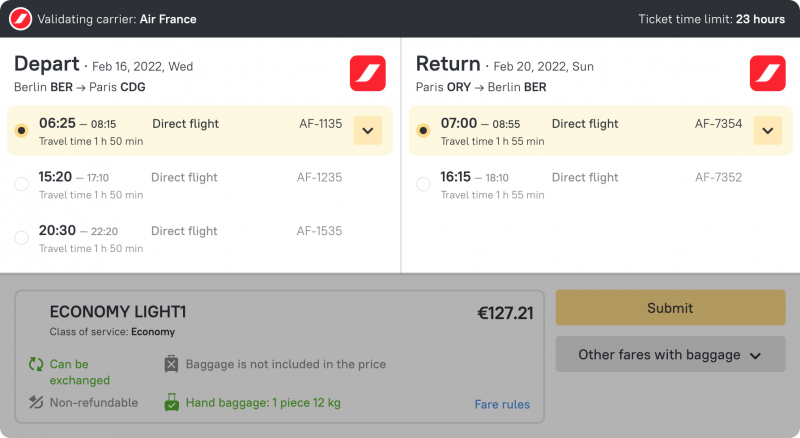800x438 pixels.
Task: Click the green hand baggage icon
Action: 171,403
